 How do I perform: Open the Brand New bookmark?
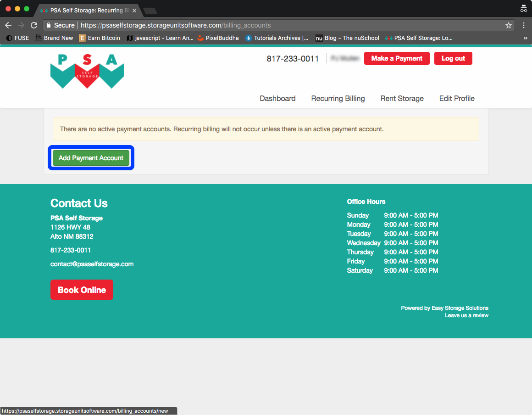pos(54,38)
